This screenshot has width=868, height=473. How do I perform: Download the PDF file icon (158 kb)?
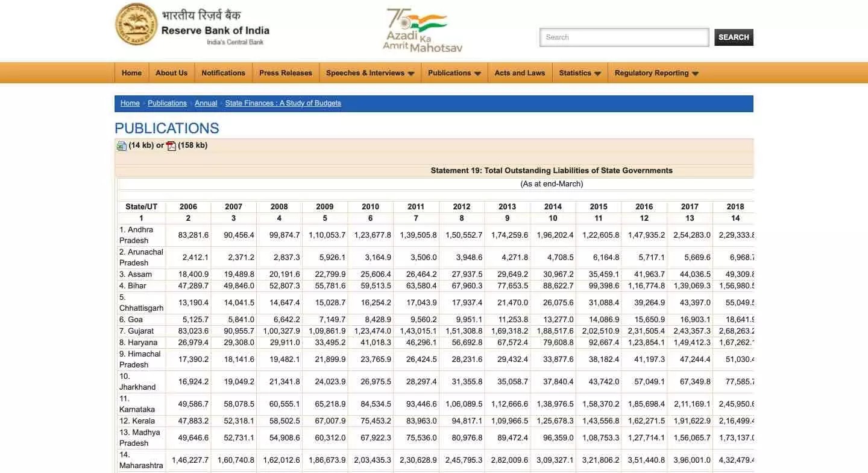(x=171, y=145)
